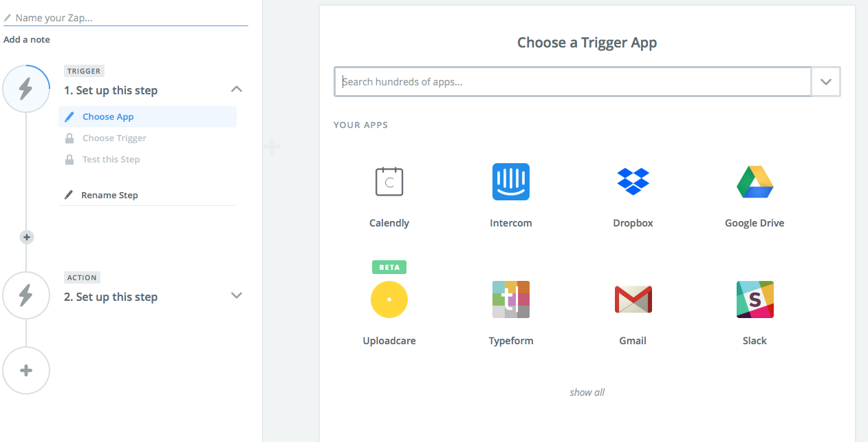The width and height of the screenshot is (868, 442).
Task: Click the Uploadcare label text
Action: pyautogui.click(x=389, y=341)
